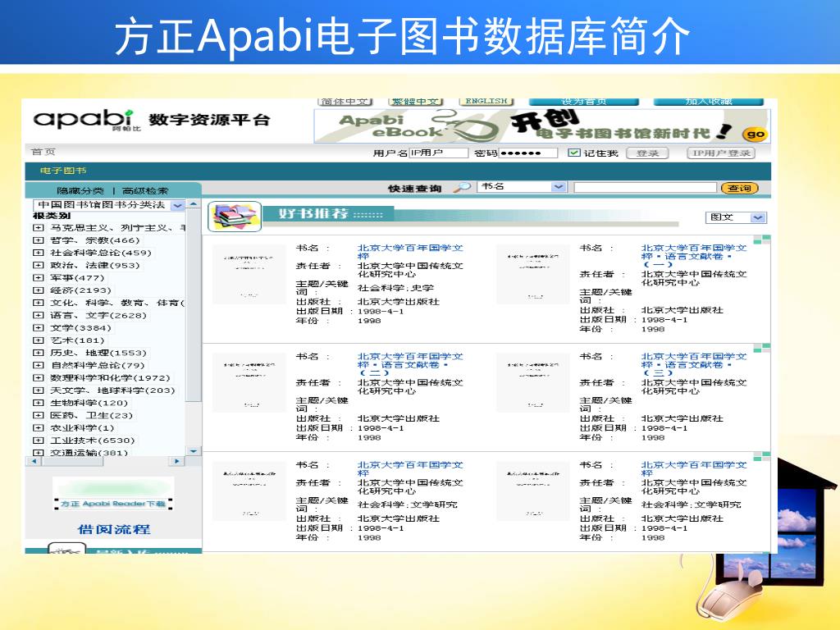Click 设为首页 button
This screenshot has width=840, height=630.
[x=584, y=101]
